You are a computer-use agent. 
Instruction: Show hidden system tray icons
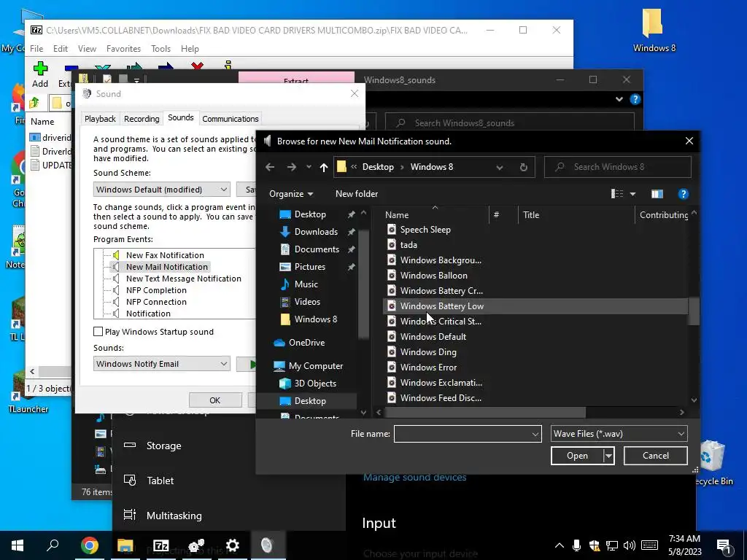[x=560, y=545]
